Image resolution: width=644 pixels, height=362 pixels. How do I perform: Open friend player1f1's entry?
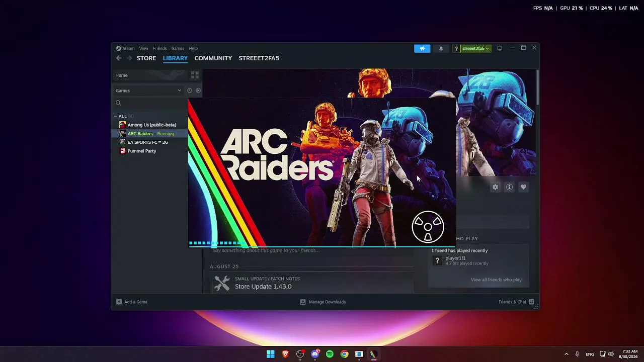click(478, 260)
